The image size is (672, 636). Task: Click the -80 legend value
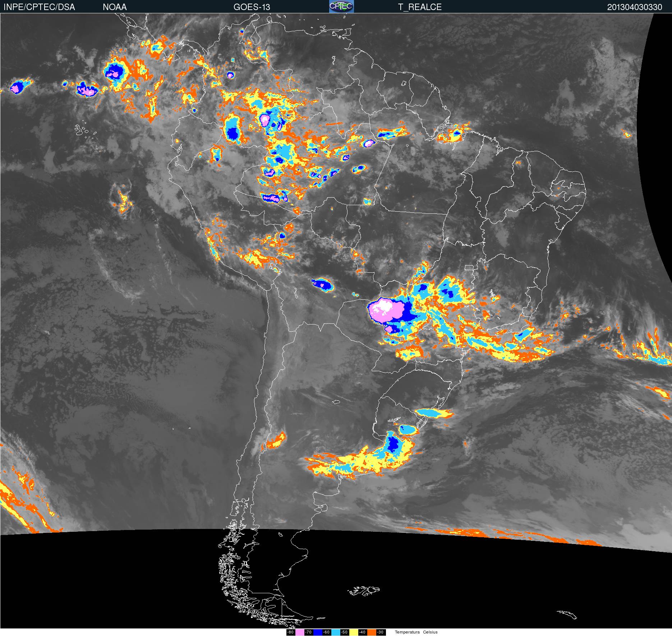[x=290, y=632]
